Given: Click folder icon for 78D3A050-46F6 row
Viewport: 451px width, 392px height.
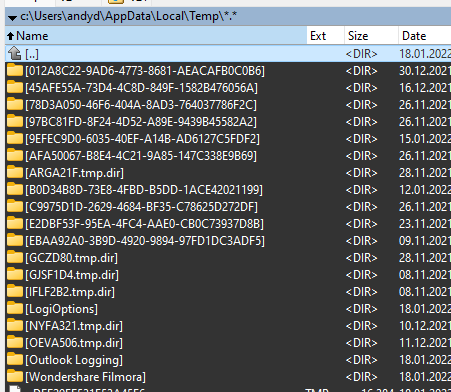Looking at the screenshot, I should tap(15, 104).
